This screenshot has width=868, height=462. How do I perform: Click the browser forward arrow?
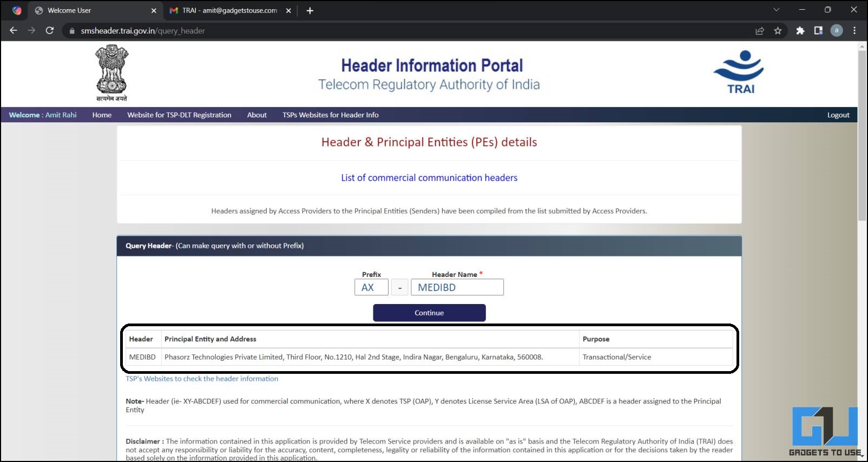pos(31,30)
